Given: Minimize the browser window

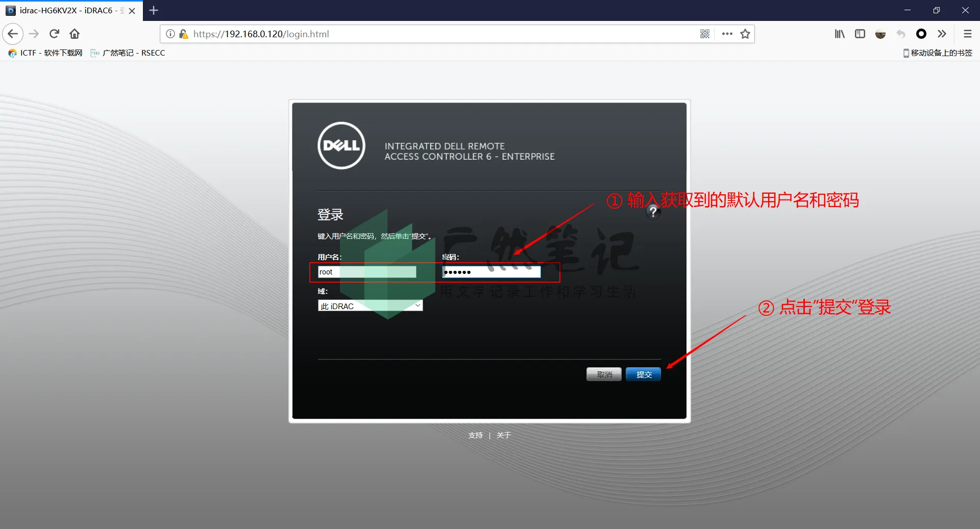Looking at the screenshot, I should pos(908,10).
